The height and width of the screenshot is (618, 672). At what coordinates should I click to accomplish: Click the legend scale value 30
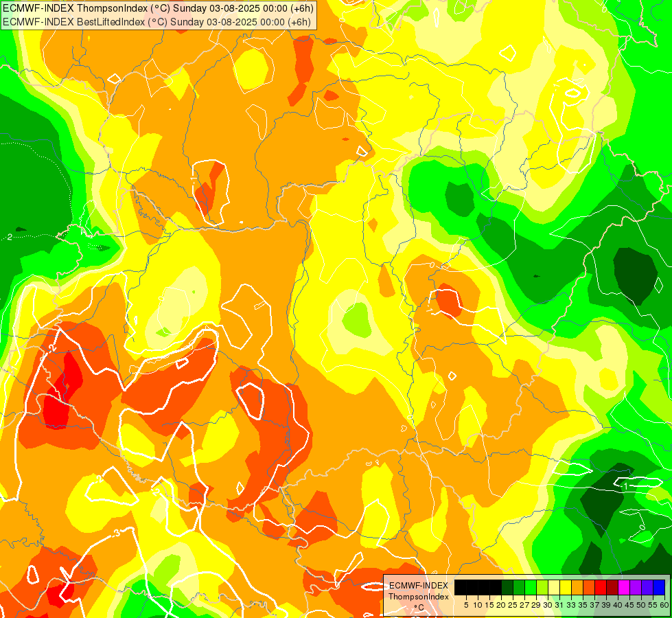(x=548, y=605)
